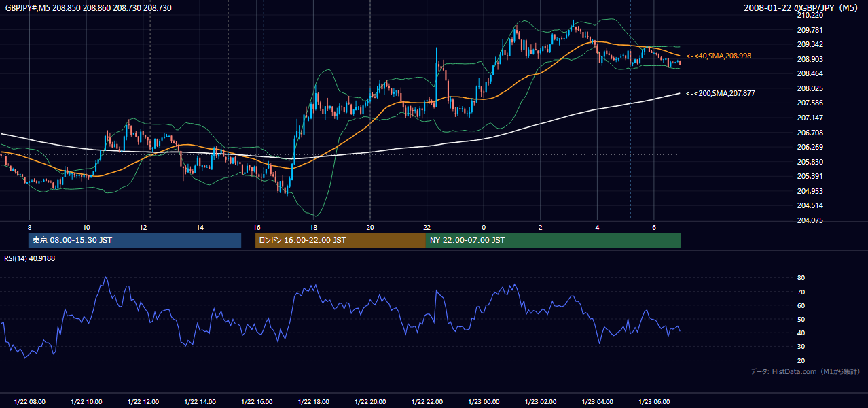Image resolution: width=868 pixels, height=408 pixels.
Task: Click the 1/23 06:00 time label
Action: pyautogui.click(x=654, y=402)
